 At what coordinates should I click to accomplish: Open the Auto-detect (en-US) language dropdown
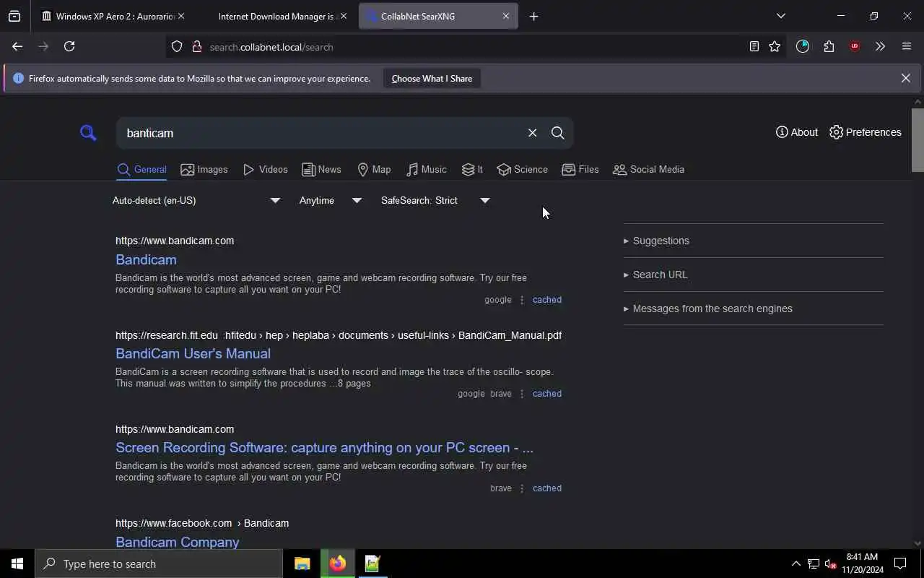(196, 200)
